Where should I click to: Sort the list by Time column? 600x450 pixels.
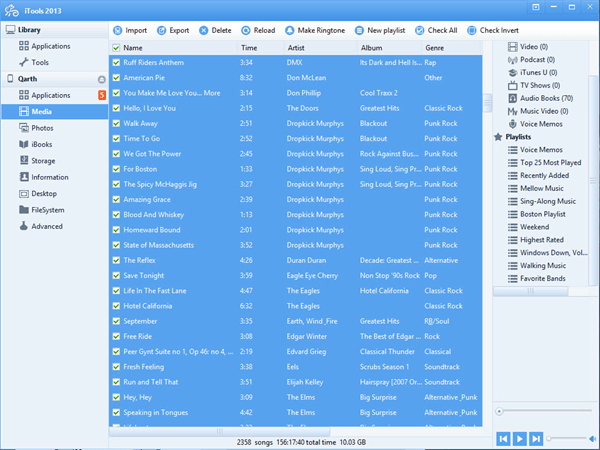pyautogui.click(x=249, y=48)
